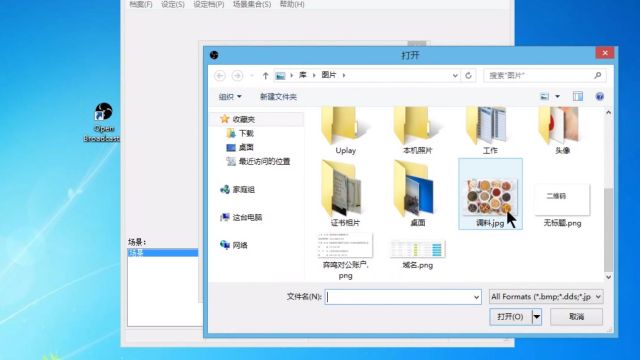Screen dimensions: 640x360
Task: Close the Open dialog window
Action: coord(605,53)
